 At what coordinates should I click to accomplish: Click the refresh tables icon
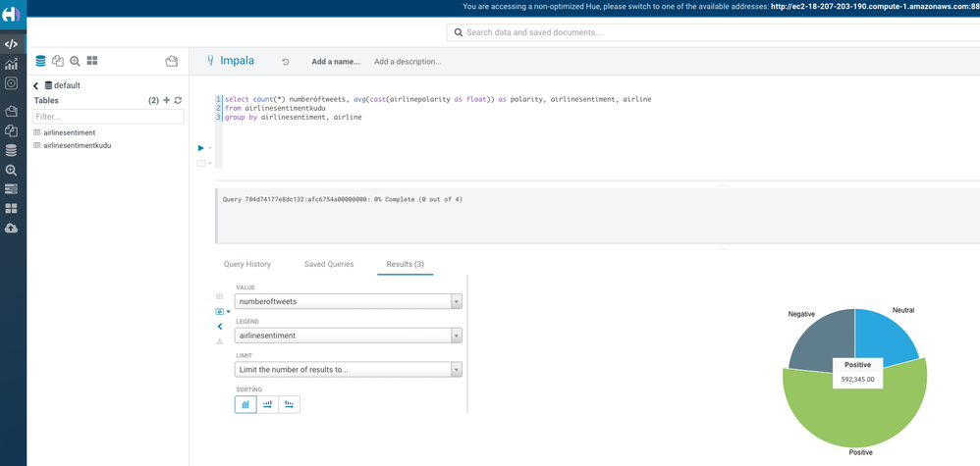pos(178,100)
